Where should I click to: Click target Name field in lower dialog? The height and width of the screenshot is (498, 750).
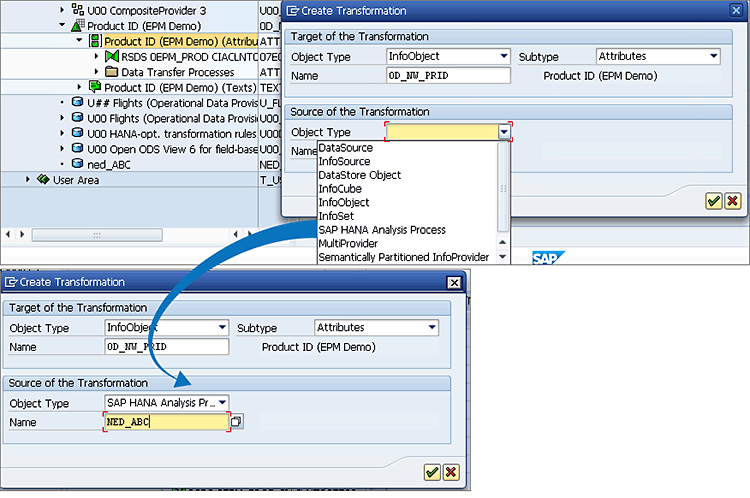tap(166, 347)
